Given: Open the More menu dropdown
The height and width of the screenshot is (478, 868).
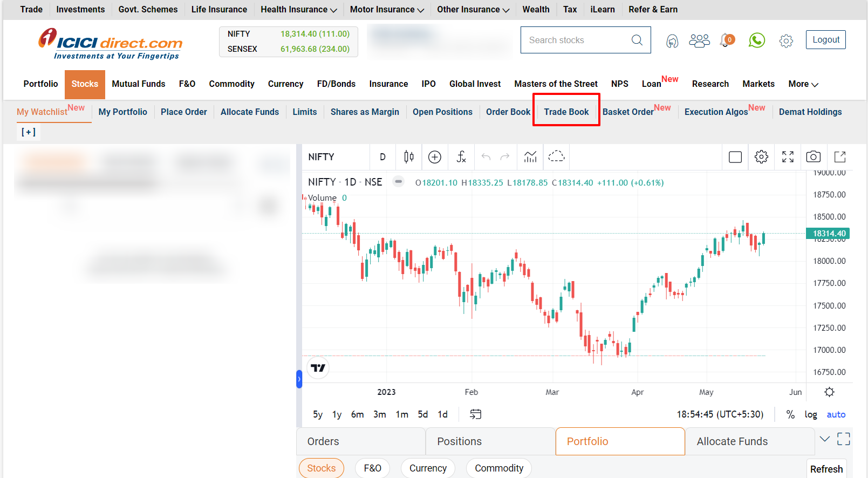Looking at the screenshot, I should point(803,84).
